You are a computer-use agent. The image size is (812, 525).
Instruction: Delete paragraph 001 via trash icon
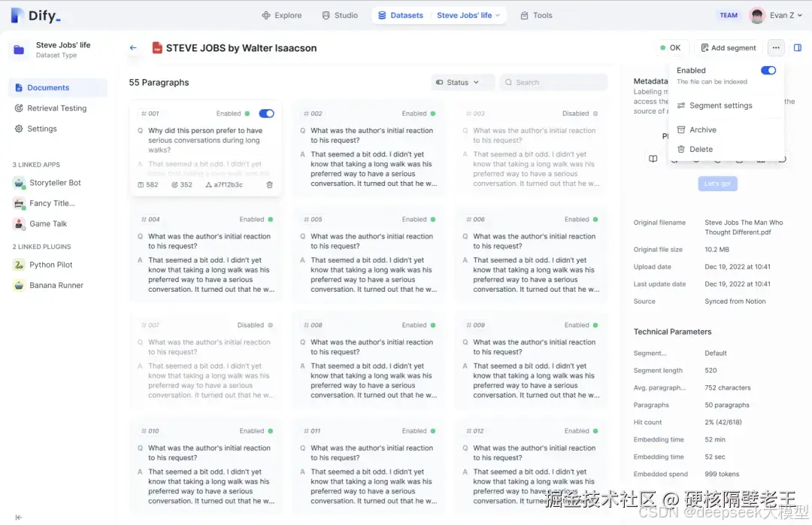[x=270, y=184]
